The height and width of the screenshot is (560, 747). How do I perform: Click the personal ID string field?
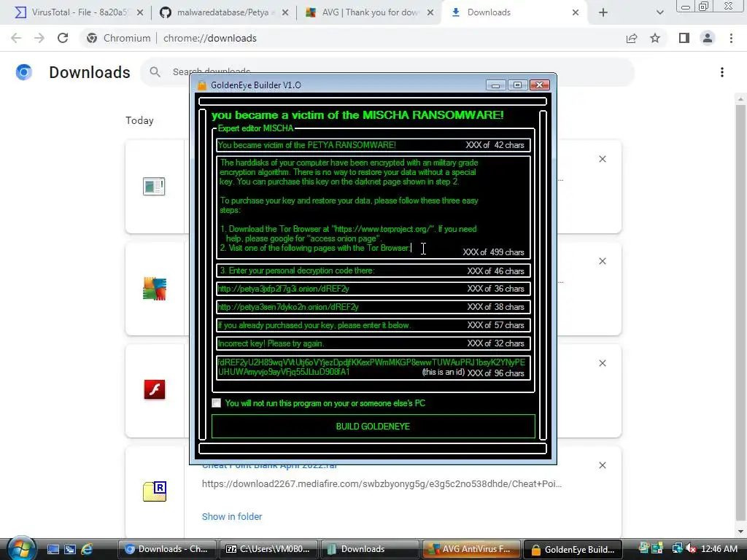[373, 367]
